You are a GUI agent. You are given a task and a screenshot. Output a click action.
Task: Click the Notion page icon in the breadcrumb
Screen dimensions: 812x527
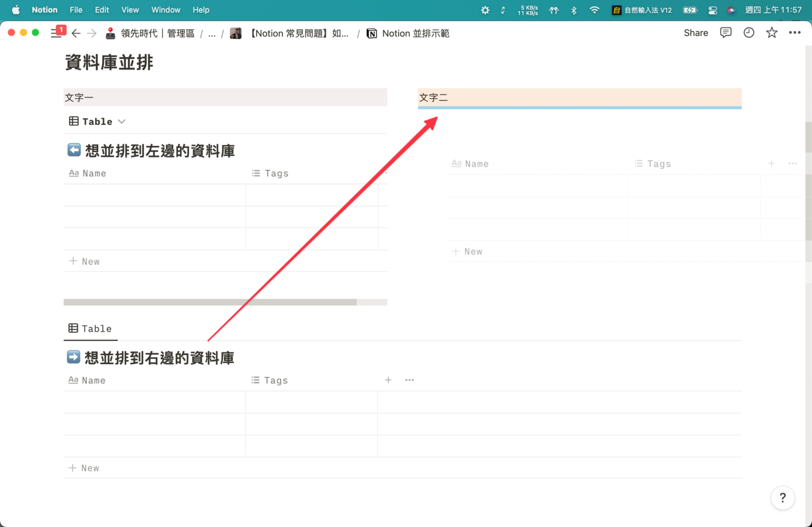point(372,33)
